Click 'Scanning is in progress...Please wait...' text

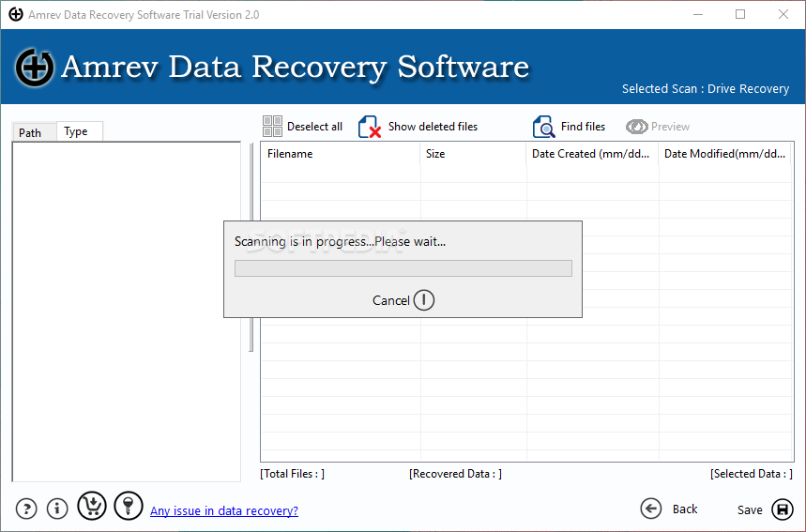click(340, 241)
